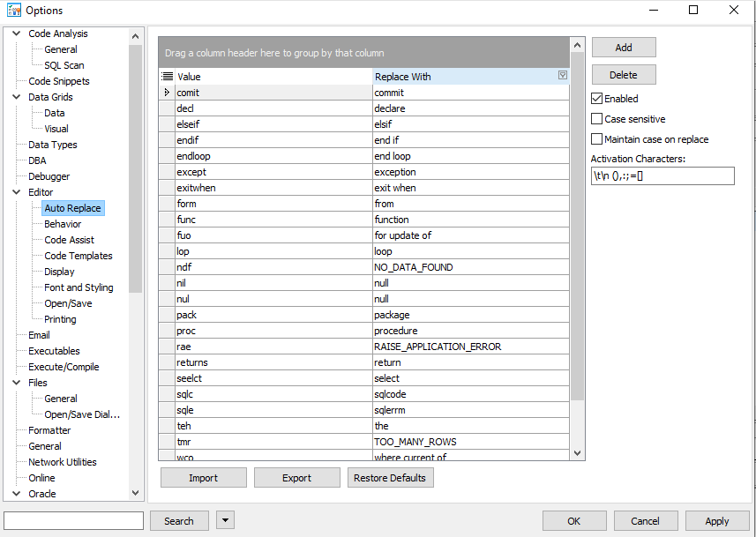Click the grid scroll up arrow

coord(577,45)
